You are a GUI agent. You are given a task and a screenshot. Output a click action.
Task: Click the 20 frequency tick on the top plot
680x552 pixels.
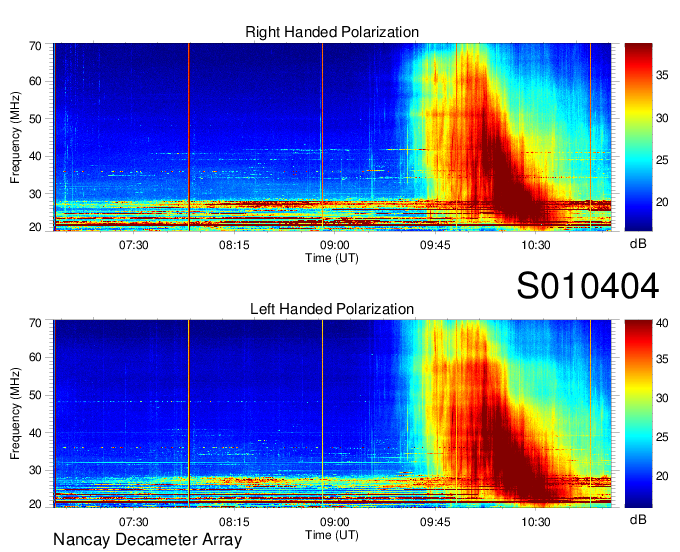35,227
